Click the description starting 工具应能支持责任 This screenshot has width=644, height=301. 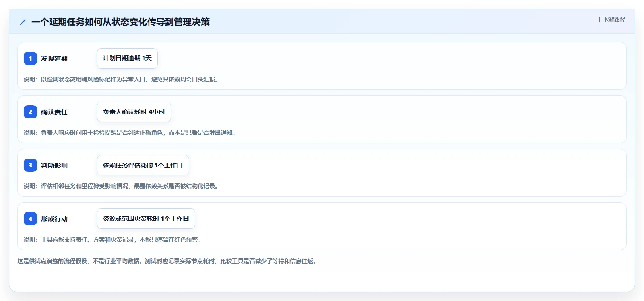(x=112, y=240)
